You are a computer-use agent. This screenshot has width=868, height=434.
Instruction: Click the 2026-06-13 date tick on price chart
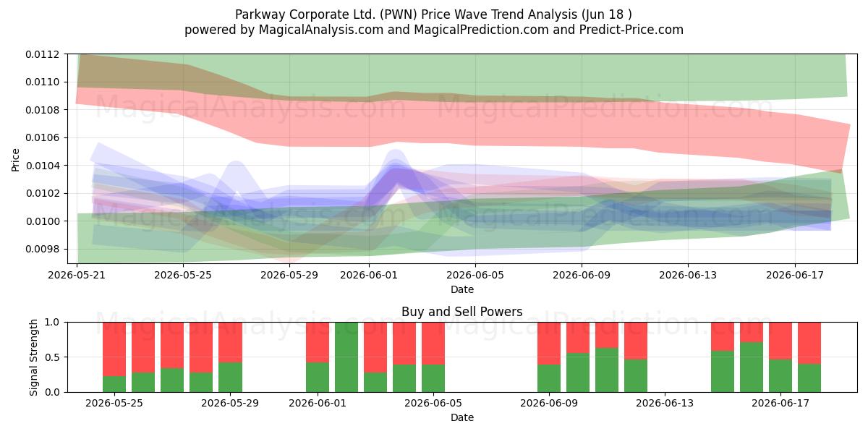click(688, 275)
